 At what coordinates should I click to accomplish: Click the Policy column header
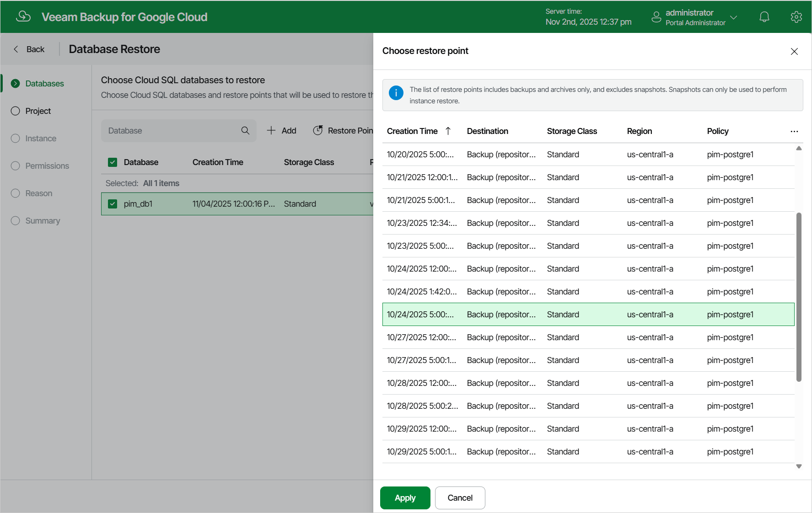[x=718, y=131]
